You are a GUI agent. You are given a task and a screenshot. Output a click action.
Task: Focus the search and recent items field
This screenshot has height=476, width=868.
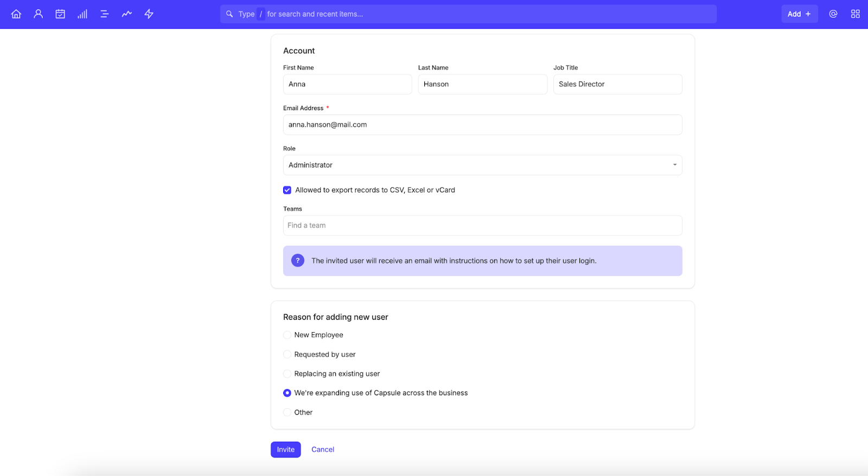tap(468, 14)
